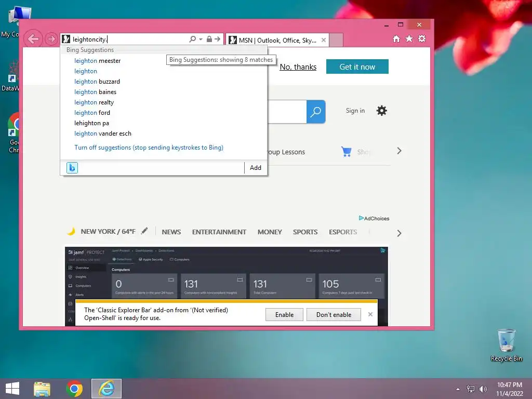
Task: Open File Explorer from taskbar
Action: coord(42,389)
